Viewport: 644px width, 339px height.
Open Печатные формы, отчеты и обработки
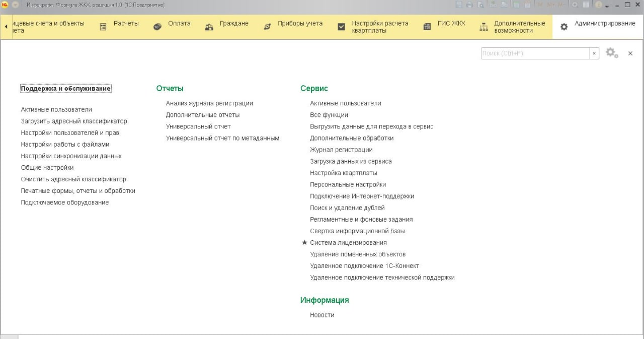click(78, 191)
